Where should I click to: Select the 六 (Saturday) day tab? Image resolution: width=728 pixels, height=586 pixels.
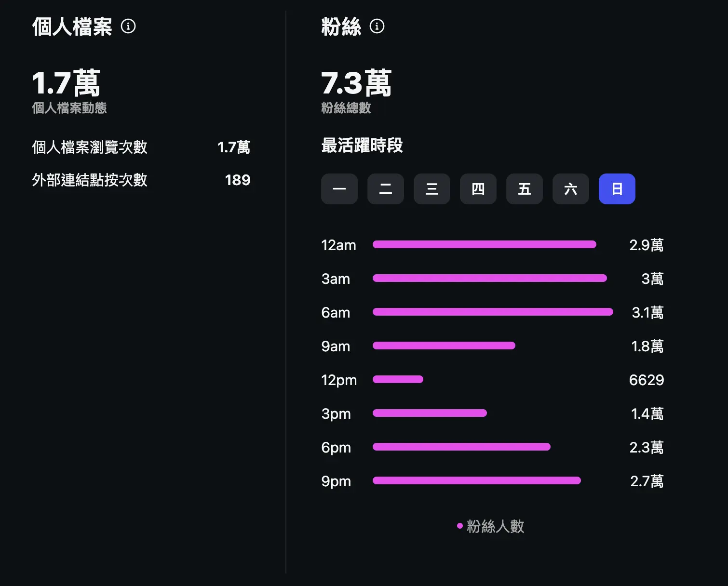(x=571, y=189)
